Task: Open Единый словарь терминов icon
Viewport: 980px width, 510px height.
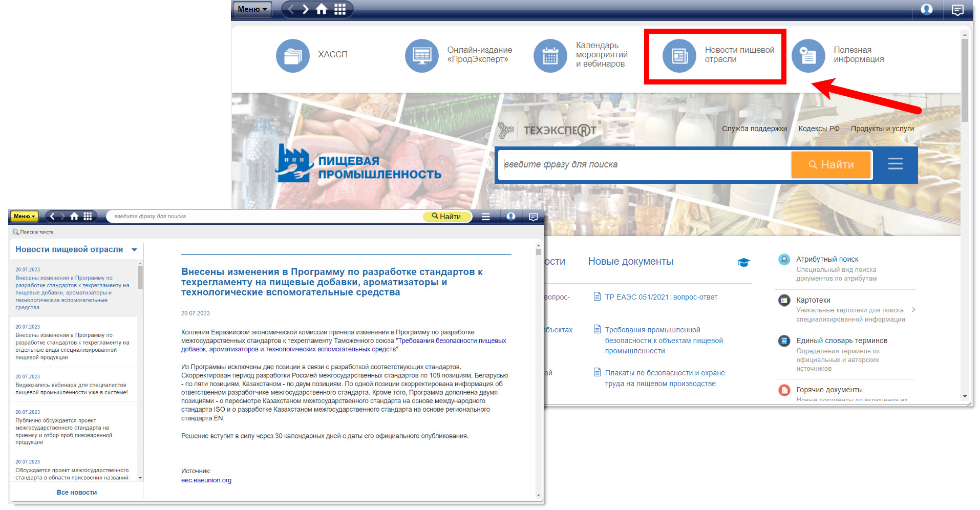Action: 784,341
